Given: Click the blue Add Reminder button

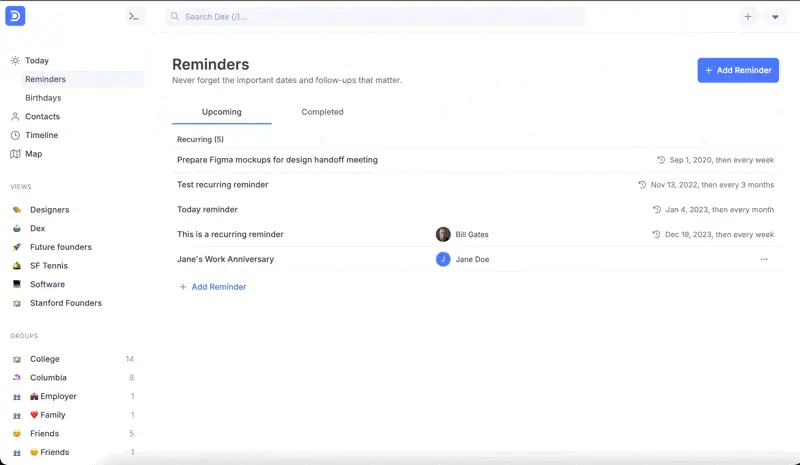Looking at the screenshot, I should (738, 70).
